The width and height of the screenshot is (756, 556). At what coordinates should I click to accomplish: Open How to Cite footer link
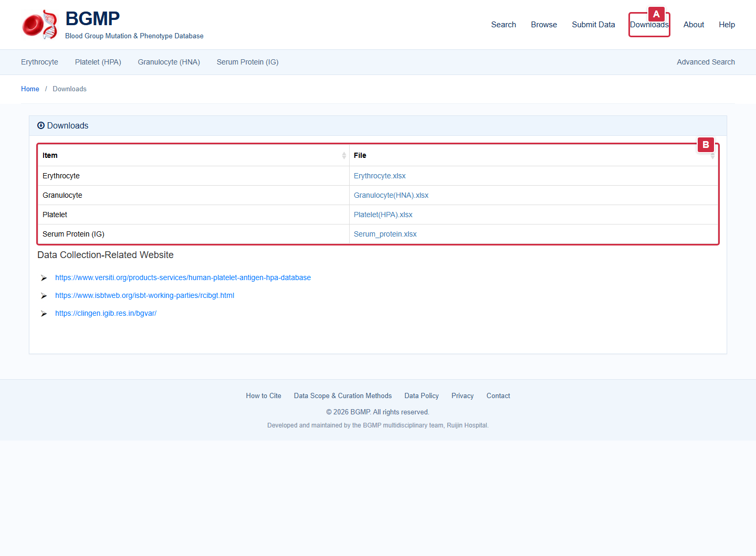tap(264, 396)
